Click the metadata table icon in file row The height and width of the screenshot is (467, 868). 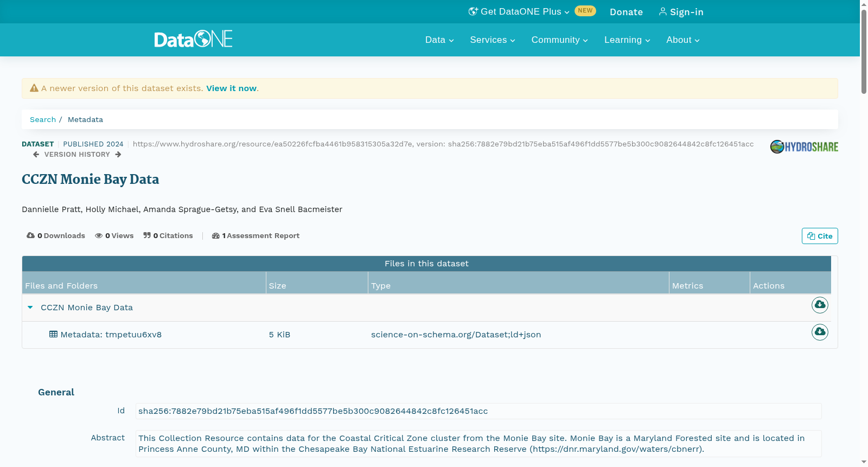click(53, 334)
